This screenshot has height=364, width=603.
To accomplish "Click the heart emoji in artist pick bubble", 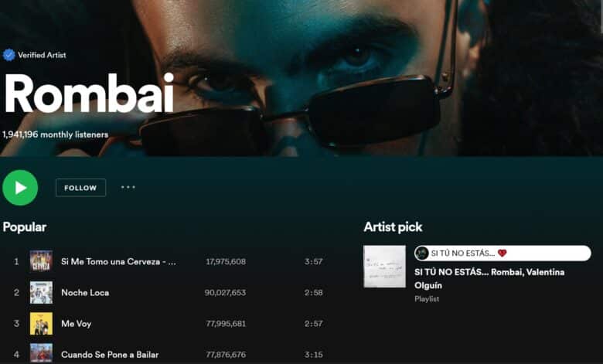I will click(x=502, y=253).
